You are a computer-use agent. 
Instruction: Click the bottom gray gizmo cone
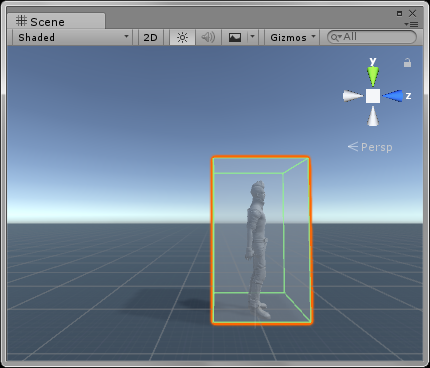point(373,116)
